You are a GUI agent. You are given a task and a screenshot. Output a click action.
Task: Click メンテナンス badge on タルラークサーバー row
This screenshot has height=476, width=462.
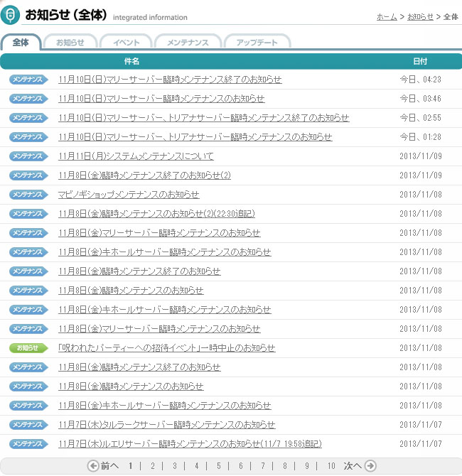coord(28,425)
